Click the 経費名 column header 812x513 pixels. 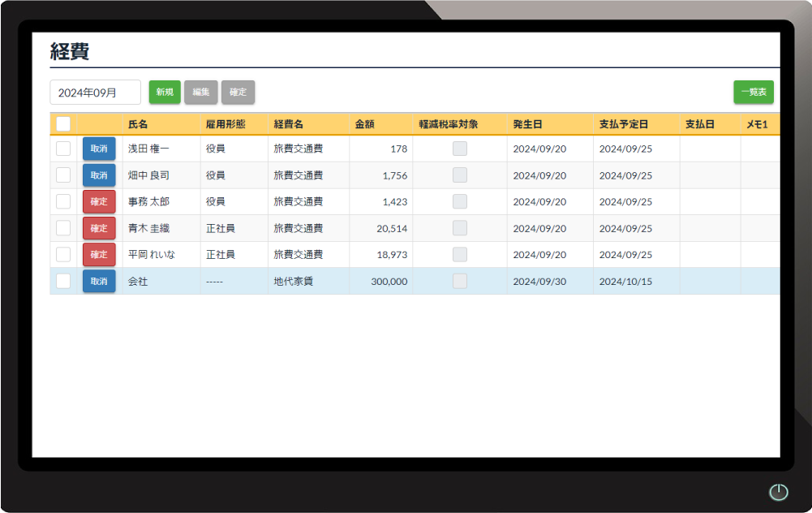(x=289, y=125)
